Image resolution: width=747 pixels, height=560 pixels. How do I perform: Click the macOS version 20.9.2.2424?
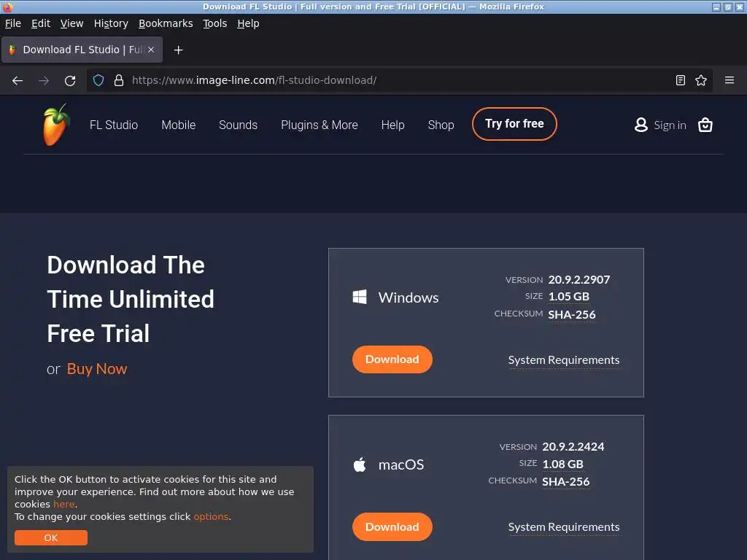pyautogui.click(x=573, y=447)
